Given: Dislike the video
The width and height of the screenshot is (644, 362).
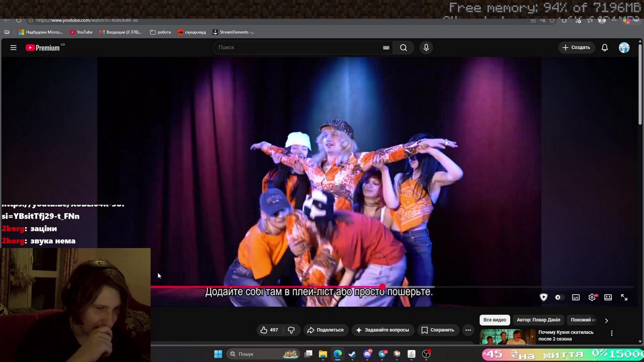Looking at the screenshot, I should pos(291,330).
